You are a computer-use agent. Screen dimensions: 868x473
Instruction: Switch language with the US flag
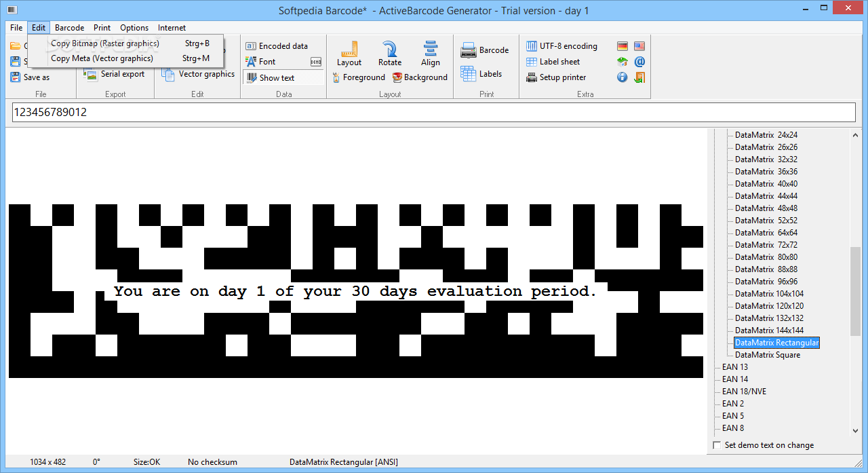tap(639, 46)
